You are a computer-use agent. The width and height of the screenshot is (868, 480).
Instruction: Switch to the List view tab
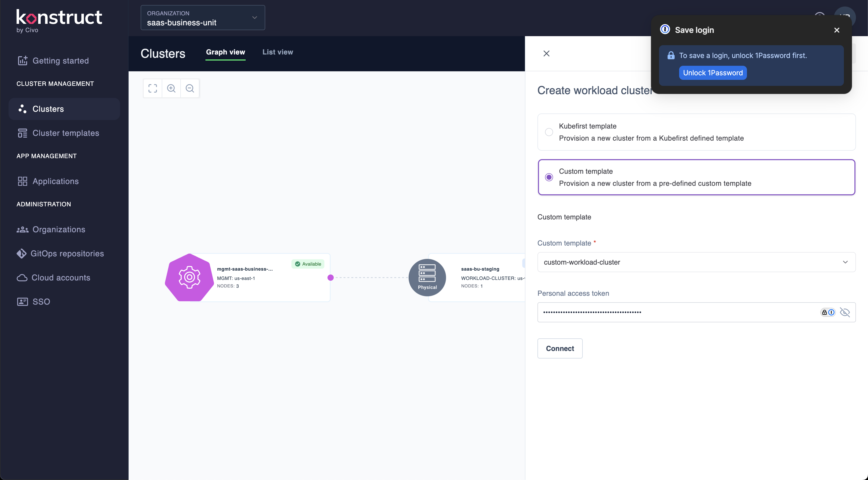[277, 52]
